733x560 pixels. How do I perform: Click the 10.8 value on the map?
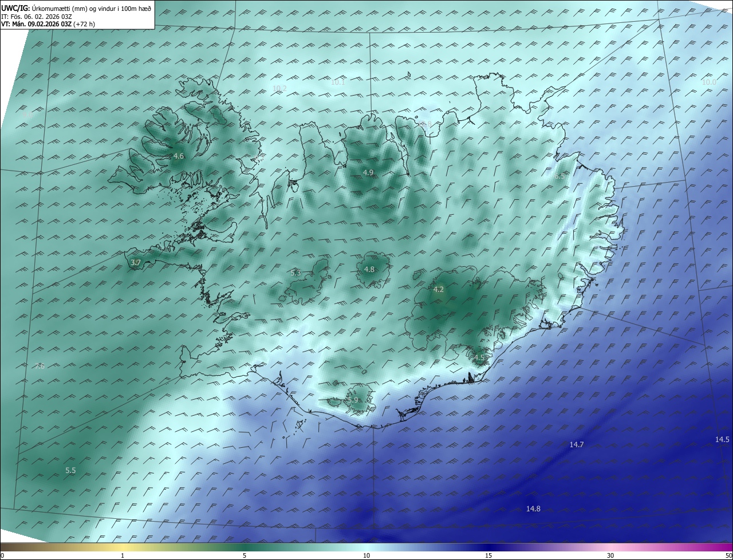[x=424, y=124]
